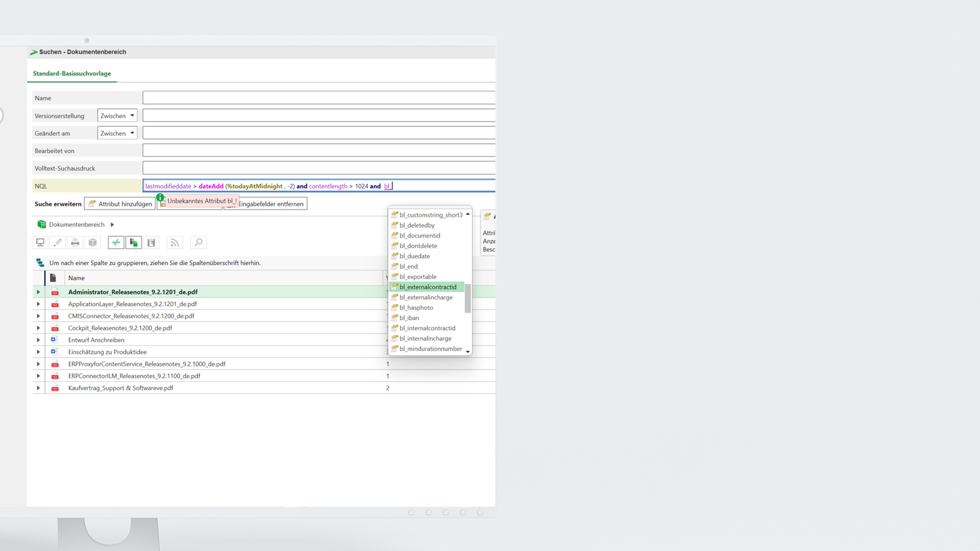The image size is (980, 551).
Task: Click the PDF icon of ERPConnectorILM_Releasenotes row
Action: 55,375
